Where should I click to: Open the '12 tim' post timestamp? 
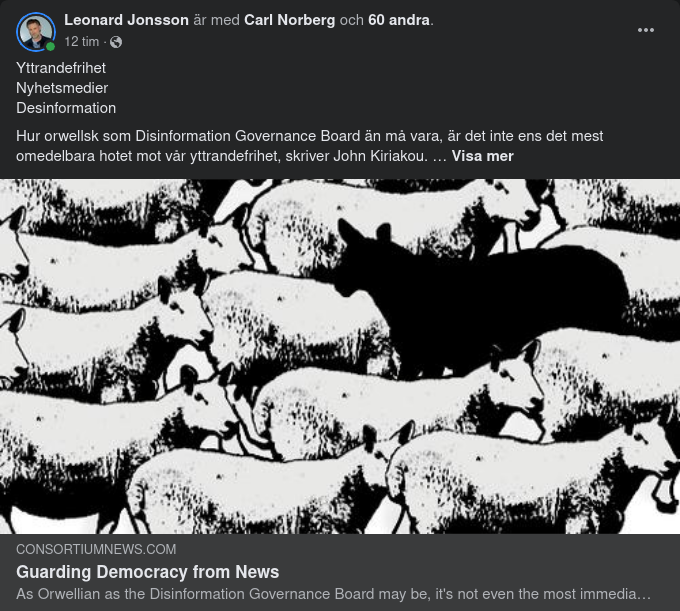pos(82,42)
